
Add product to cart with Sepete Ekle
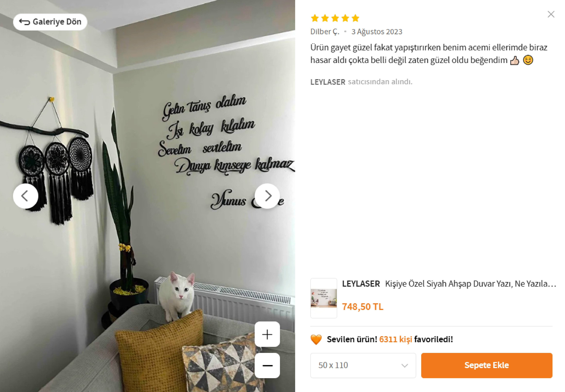[487, 365]
